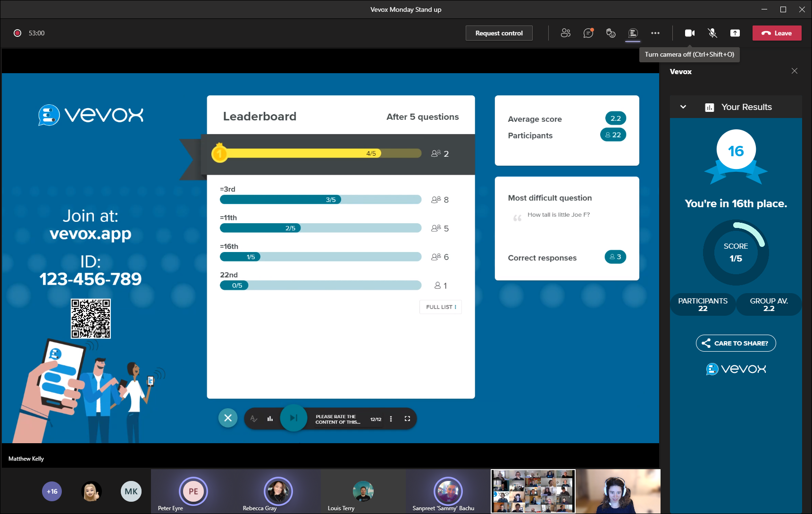812x514 pixels.
Task: Advance to next slide with the skip button
Action: tap(293, 418)
